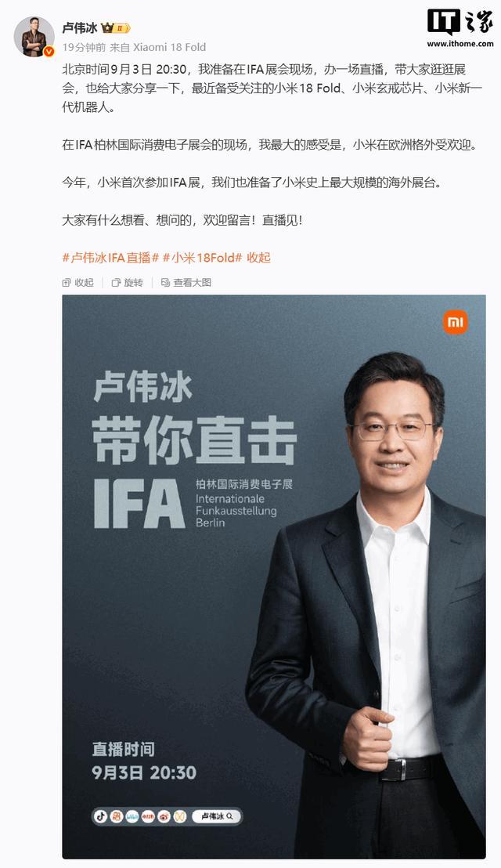The width and height of the screenshot is (501, 868).
Task: Collapse post text via orange 收起
Action: pyautogui.click(x=259, y=258)
